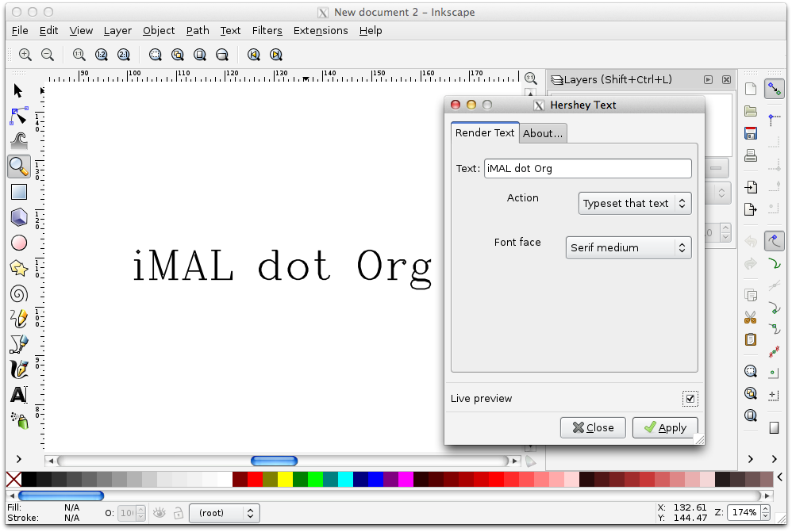Select the arrow Selector tool
Screen dimensions: 792x532
18,91
